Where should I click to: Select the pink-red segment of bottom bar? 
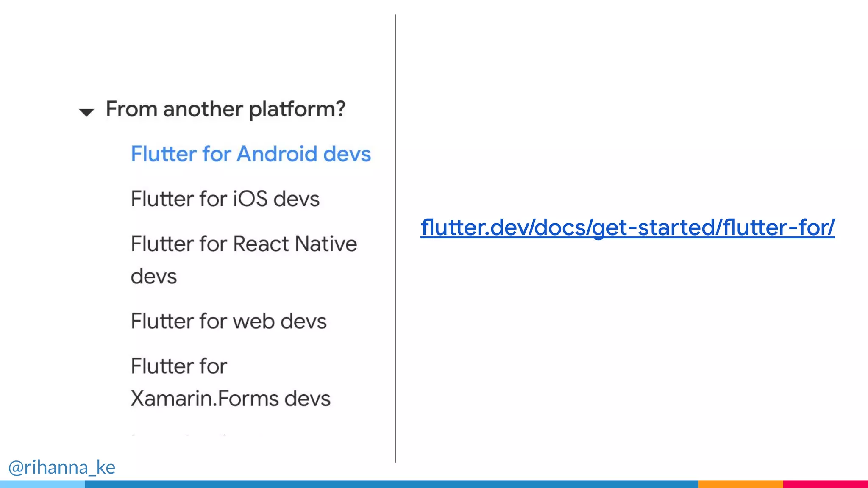click(x=825, y=484)
